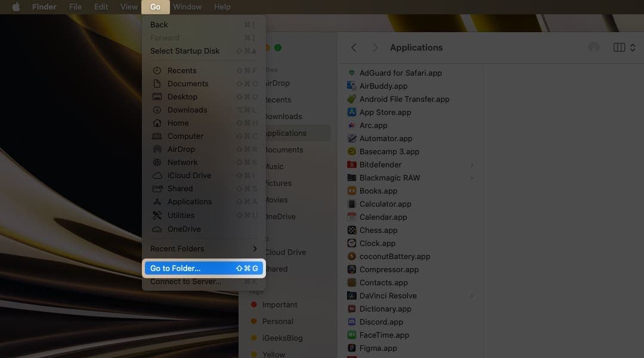Select coconutBattery.app
Image resolution: width=644 pixels, height=358 pixels.
(394, 257)
